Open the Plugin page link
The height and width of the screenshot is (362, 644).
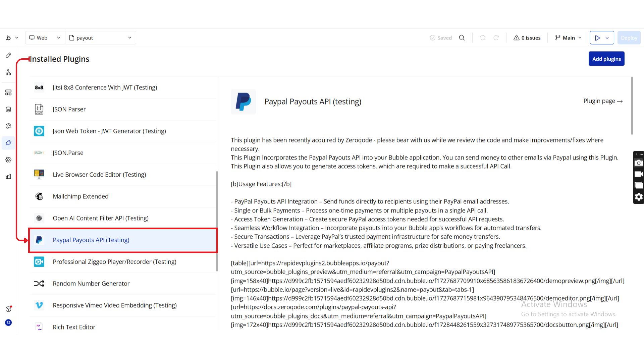pyautogui.click(x=603, y=101)
